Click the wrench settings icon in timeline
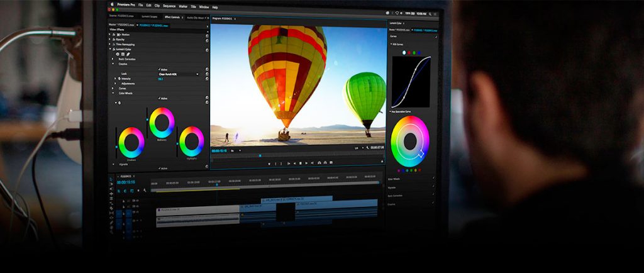This screenshot has height=273, width=644. pyautogui.click(x=145, y=191)
